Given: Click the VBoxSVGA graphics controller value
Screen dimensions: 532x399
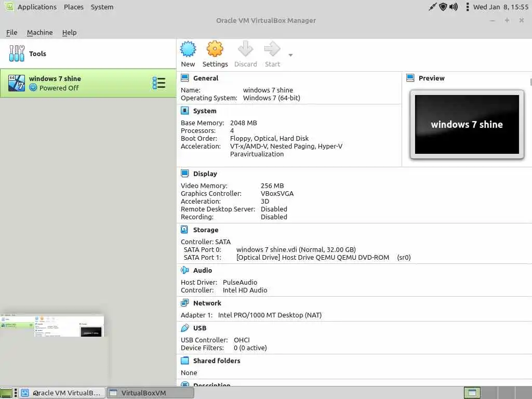Looking at the screenshot, I should point(277,193).
